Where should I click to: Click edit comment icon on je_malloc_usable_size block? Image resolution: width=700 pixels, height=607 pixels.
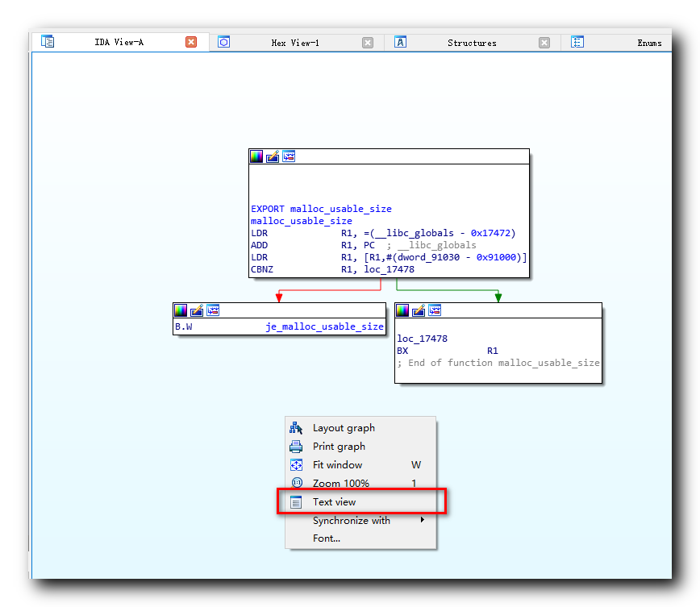coord(197,310)
